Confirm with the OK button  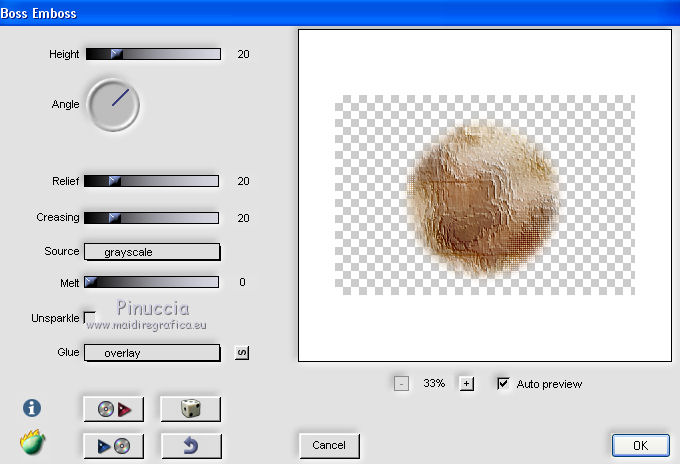click(641, 445)
